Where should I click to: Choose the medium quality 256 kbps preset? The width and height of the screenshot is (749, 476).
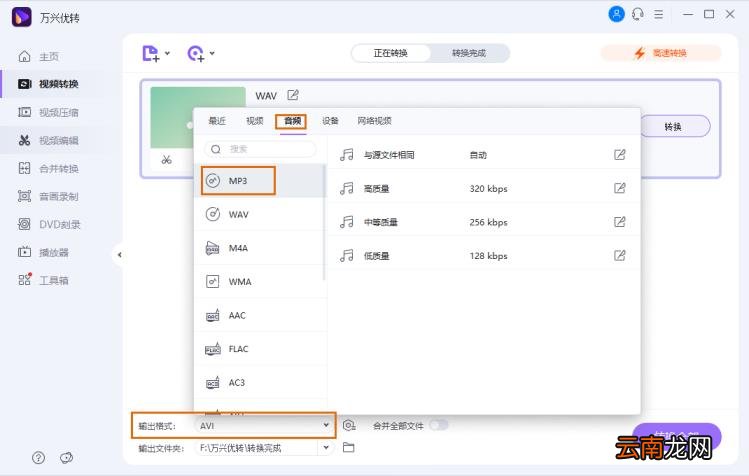(483, 222)
